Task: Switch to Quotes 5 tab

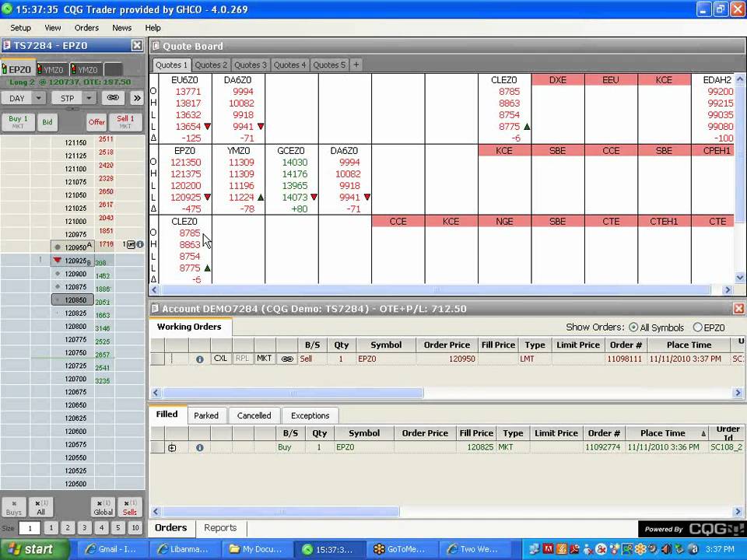Action: pyautogui.click(x=329, y=65)
